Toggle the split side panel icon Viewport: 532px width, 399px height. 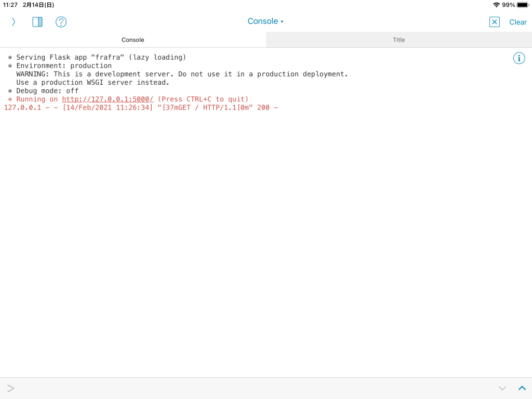coord(37,22)
